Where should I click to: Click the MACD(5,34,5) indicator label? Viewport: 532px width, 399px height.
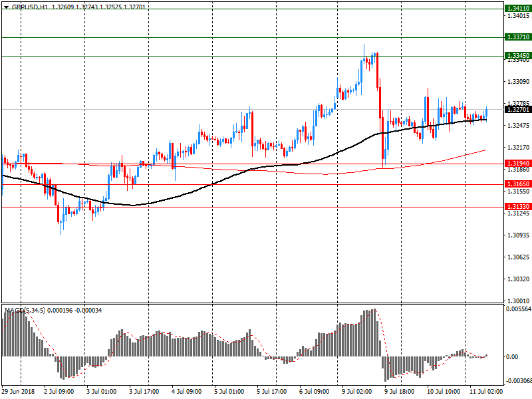(25, 311)
